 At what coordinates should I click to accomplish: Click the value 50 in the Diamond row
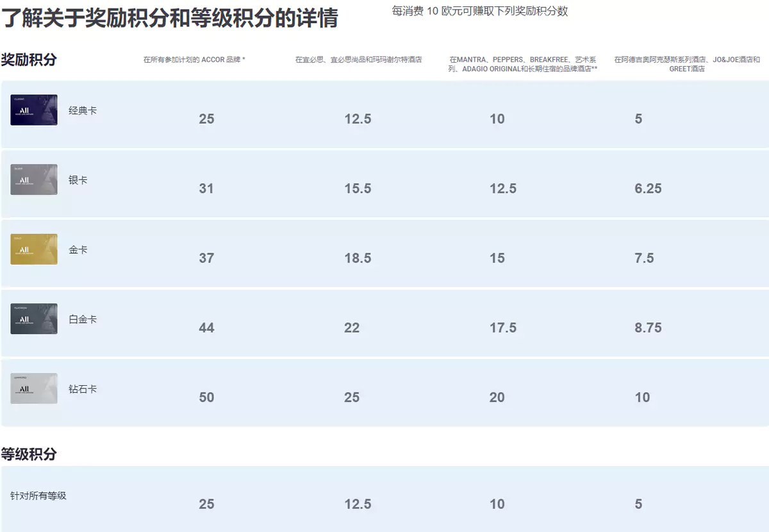(206, 397)
